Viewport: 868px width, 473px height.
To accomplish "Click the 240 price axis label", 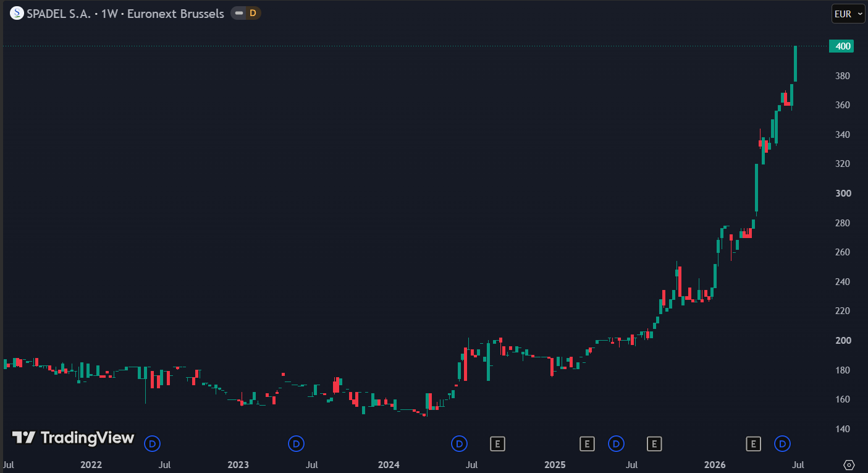I will [843, 282].
